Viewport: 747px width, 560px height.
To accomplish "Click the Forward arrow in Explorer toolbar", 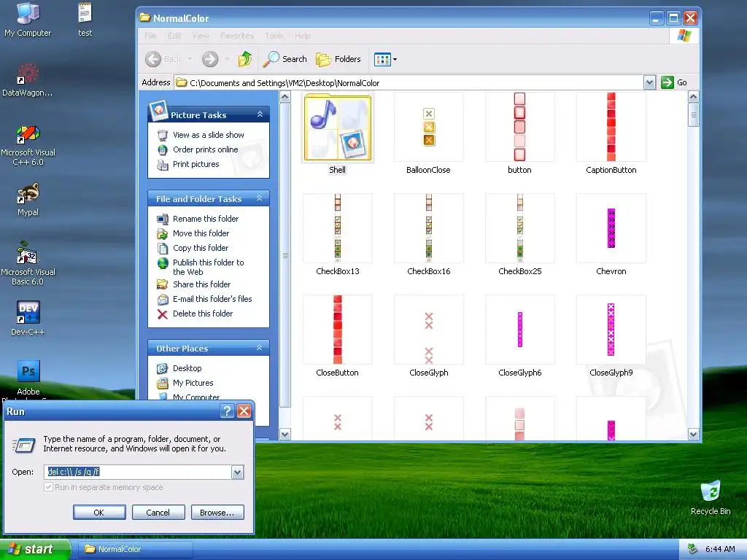I will click(209, 59).
